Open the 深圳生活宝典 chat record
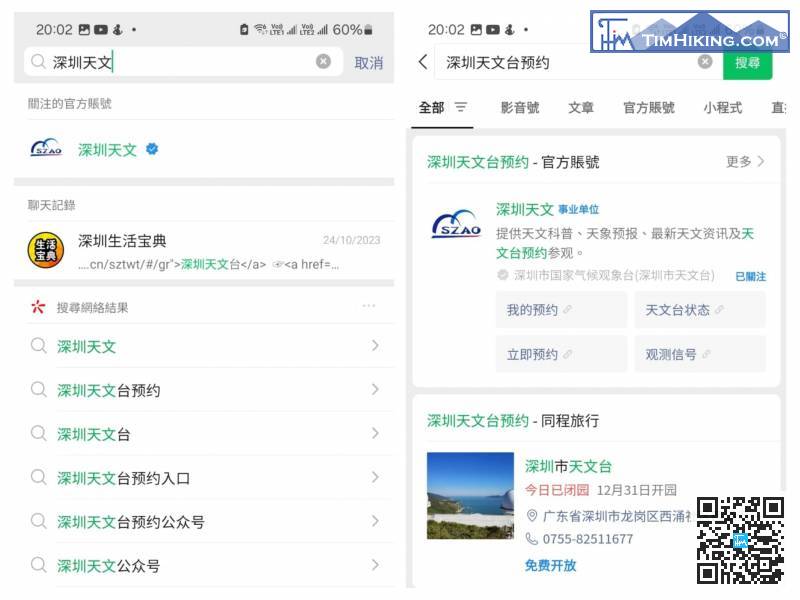Image resolution: width=800 pixels, height=600 pixels. (x=204, y=251)
